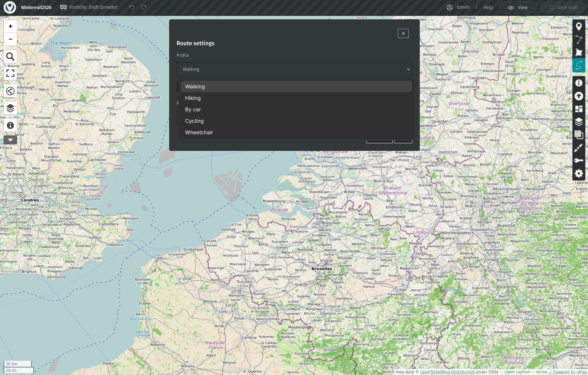Select the draw polygon tool
This screenshot has width=588, height=375.
(579, 52)
